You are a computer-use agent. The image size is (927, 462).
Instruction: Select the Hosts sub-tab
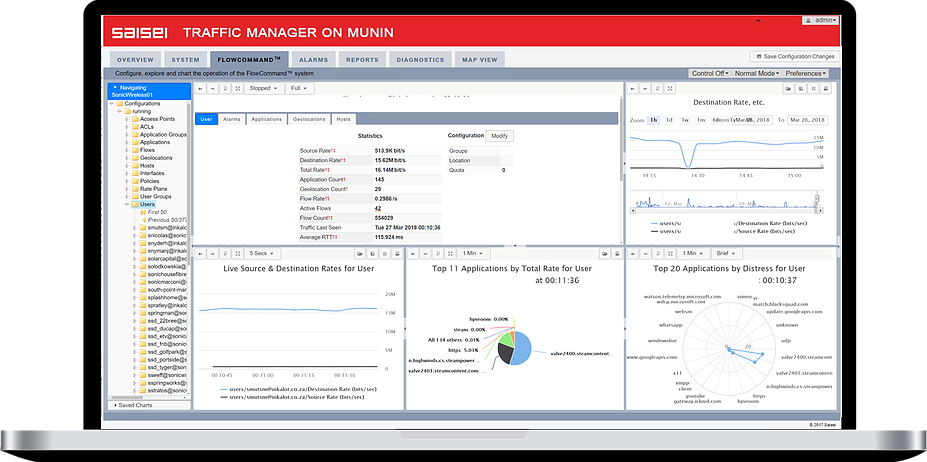click(x=343, y=119)
